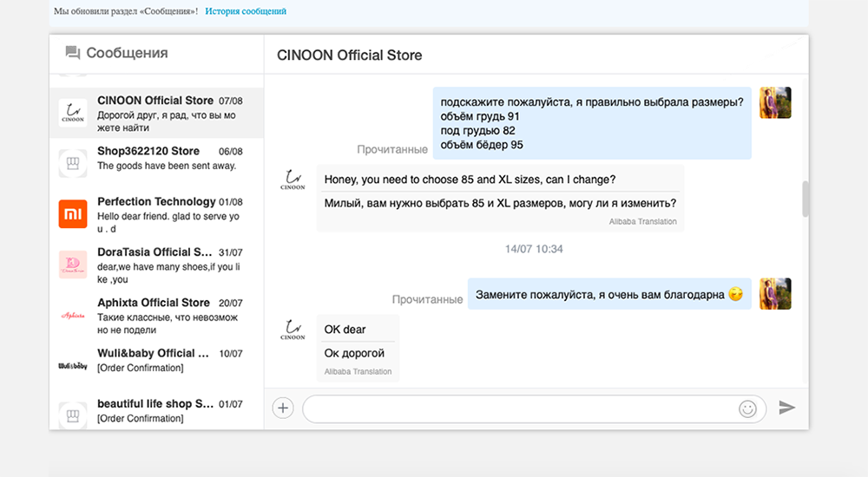Open CINOON Official Store conversation

[x=156, y=113]
